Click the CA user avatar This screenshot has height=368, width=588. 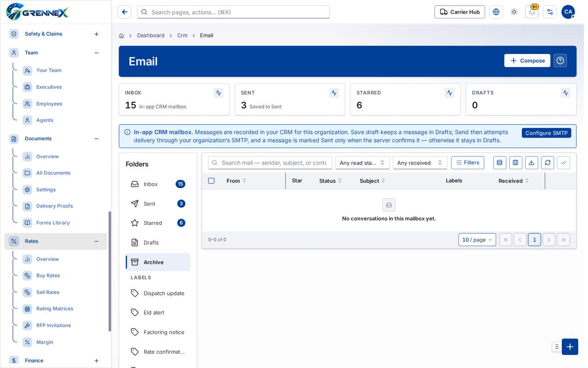coord(568,12)
